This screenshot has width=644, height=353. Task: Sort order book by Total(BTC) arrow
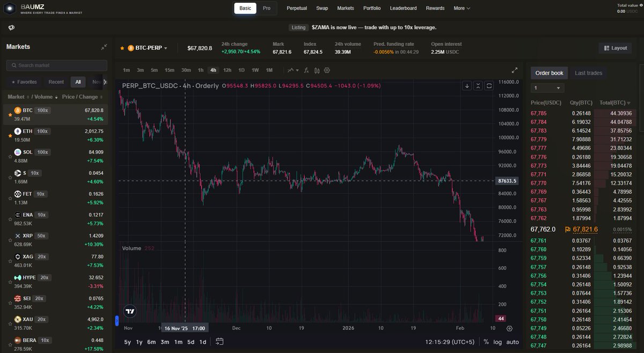pos(628,103)
